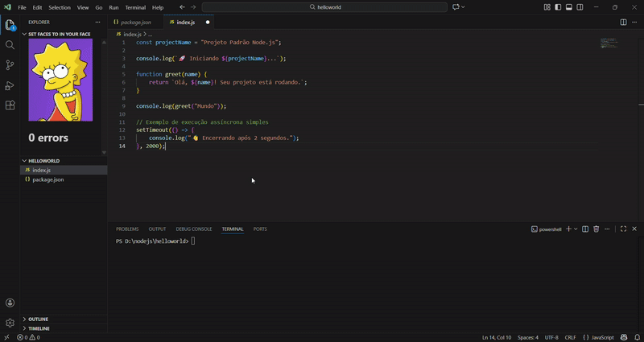Change end of line sequence CRLF
Image resolution: width=644 pixels, height=342 pixels.
point(570,337)
